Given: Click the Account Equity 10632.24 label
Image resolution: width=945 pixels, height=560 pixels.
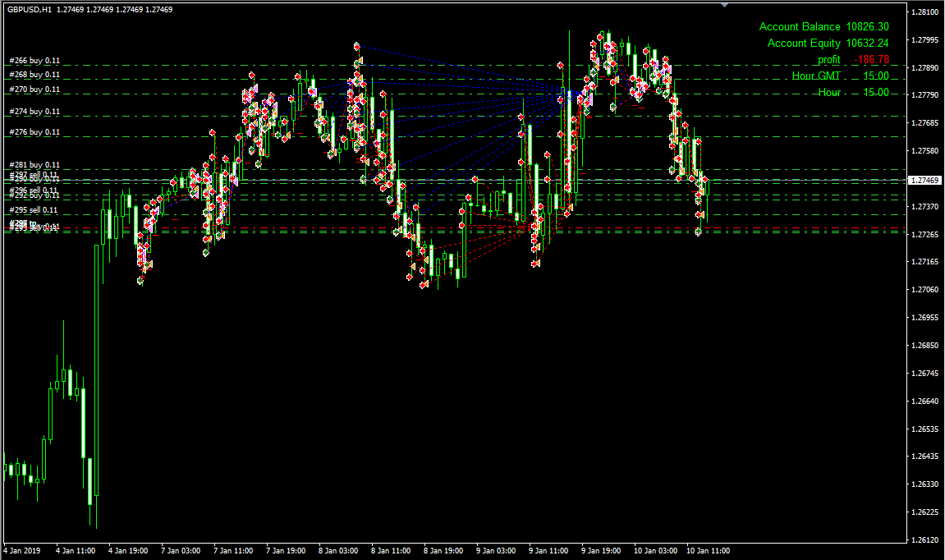Looking at the screenshot, I should (828, 44).
